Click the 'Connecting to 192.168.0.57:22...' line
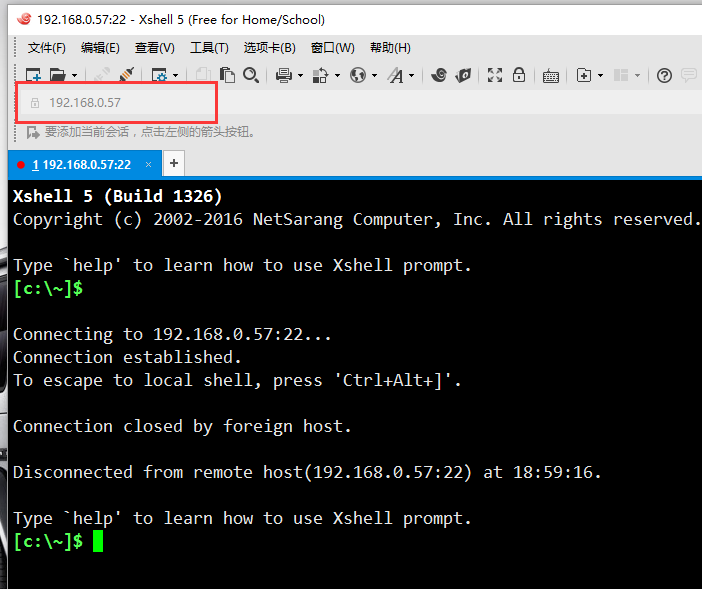The image size is (702, 589). 172,334
